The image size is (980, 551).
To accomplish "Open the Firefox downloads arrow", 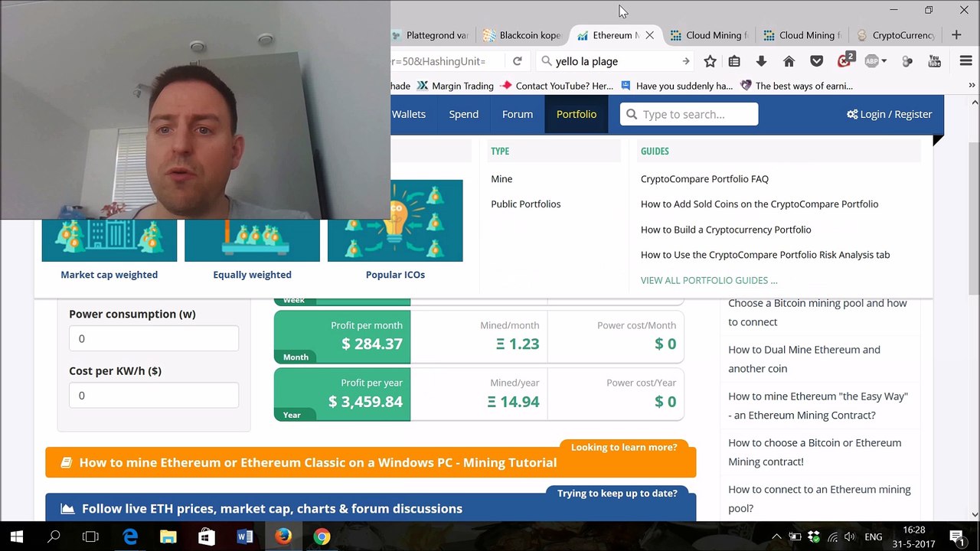I will coord(761,61).
